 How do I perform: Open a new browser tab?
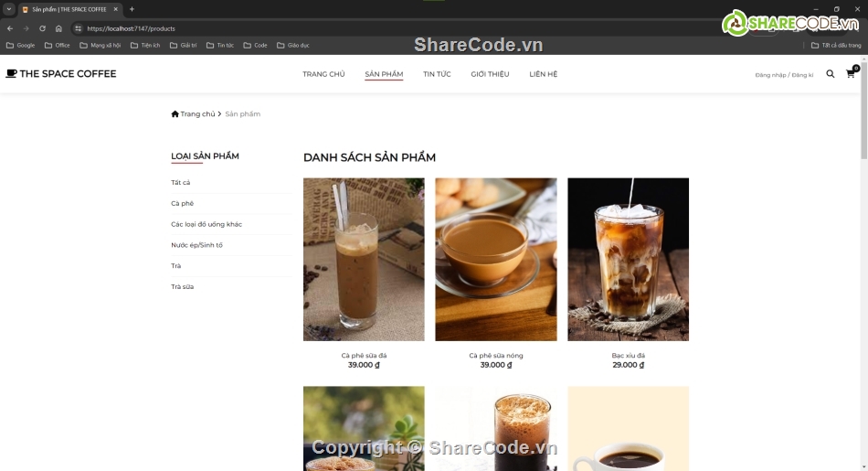132,9
